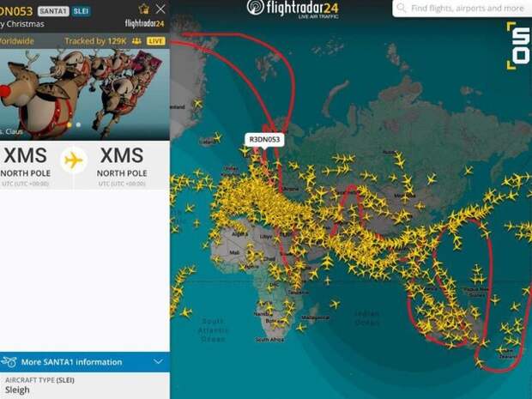
Task: Select the first yellow carousel dot
Action: pos(70,125)
